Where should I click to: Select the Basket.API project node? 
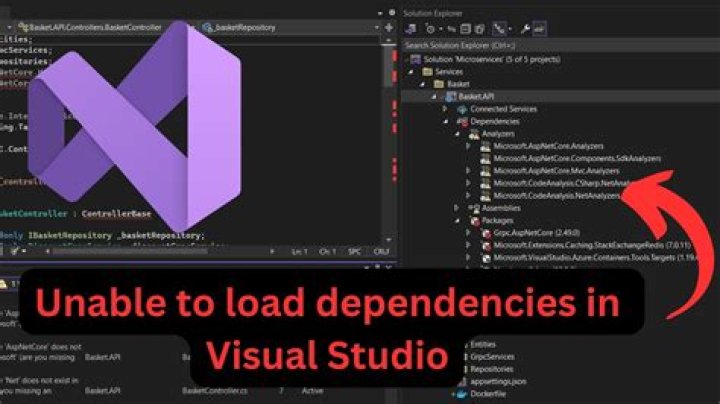476,96
